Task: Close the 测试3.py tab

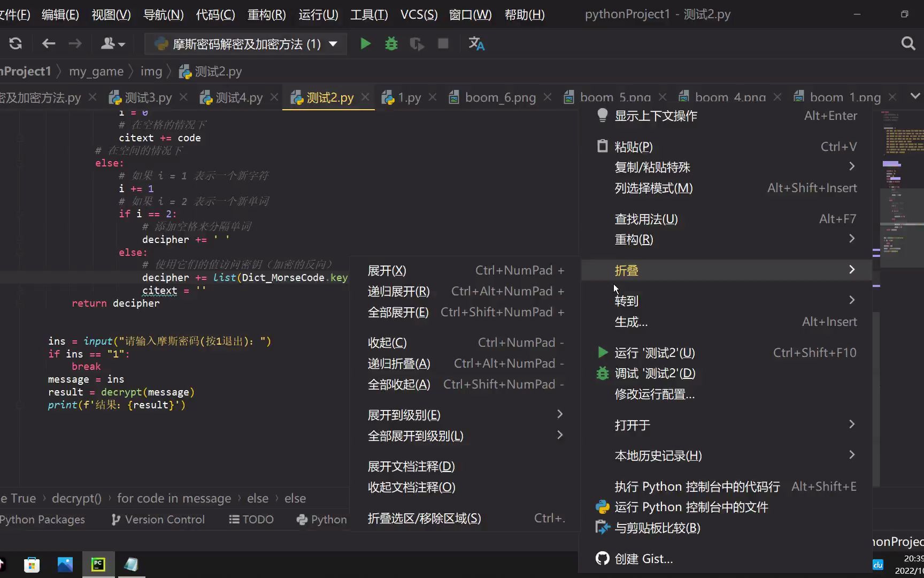Action: click(183, 97)
